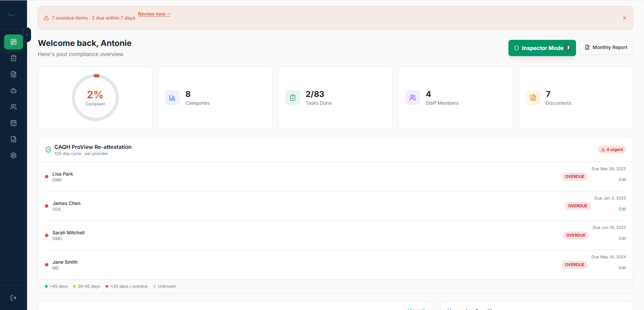The height and width of the screenshot is (310, 644).
Task: Click OVERDUE badge for Jane Smith
Action: pyautogui.click(x=575, y=265)
